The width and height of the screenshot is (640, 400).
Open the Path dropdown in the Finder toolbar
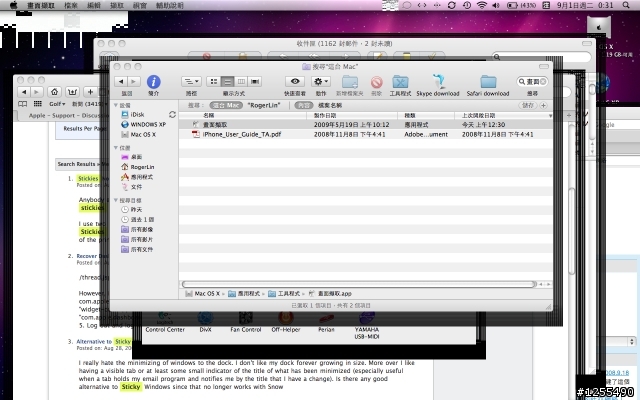(x=191, y=82)
